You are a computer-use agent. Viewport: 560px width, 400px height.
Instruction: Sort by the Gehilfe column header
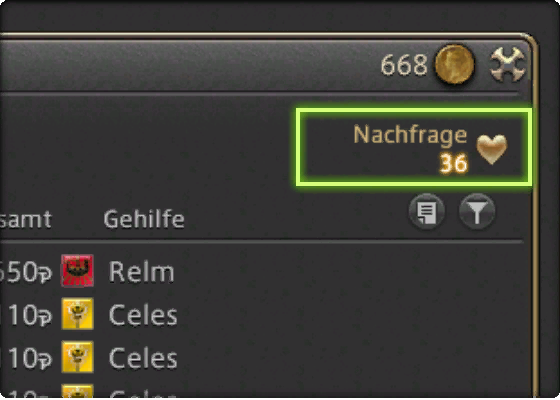click(144, 219)
